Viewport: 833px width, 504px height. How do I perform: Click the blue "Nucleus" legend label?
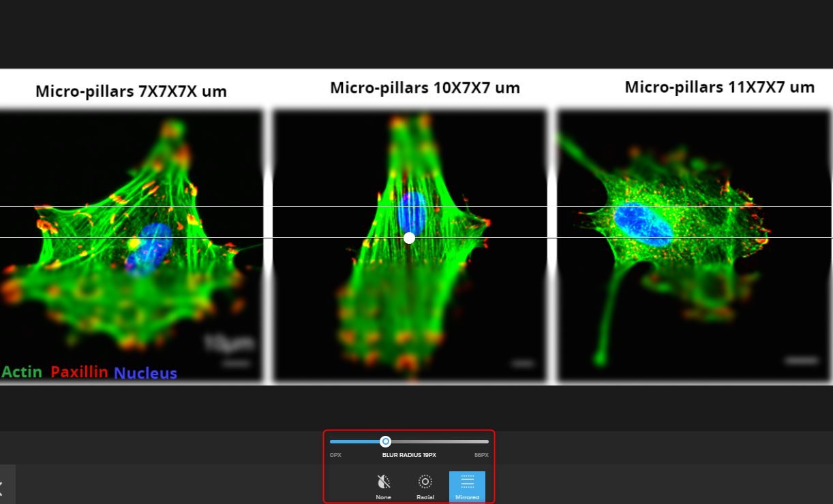point(145,373)
